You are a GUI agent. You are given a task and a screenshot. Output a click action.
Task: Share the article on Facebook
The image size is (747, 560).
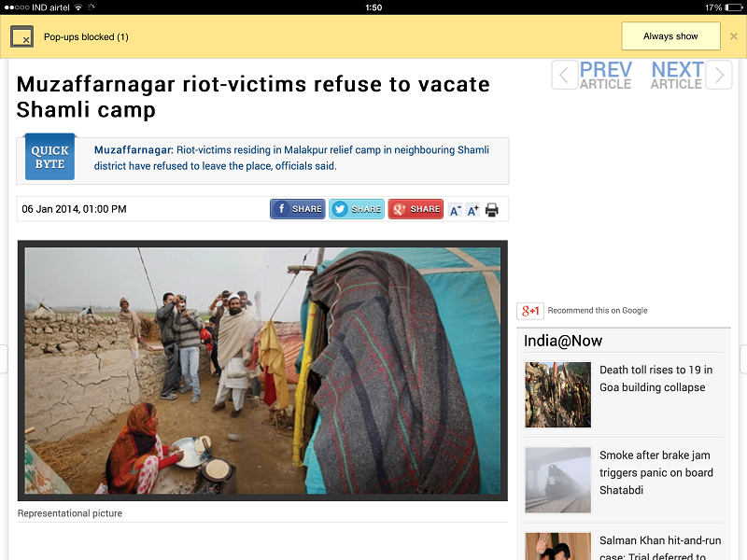point(298,209)
